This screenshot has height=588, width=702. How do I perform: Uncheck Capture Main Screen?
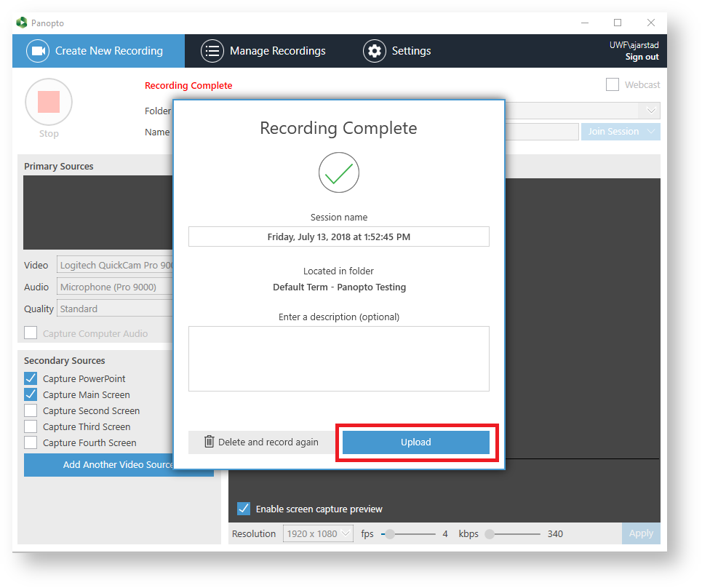[x=31, y=394]
